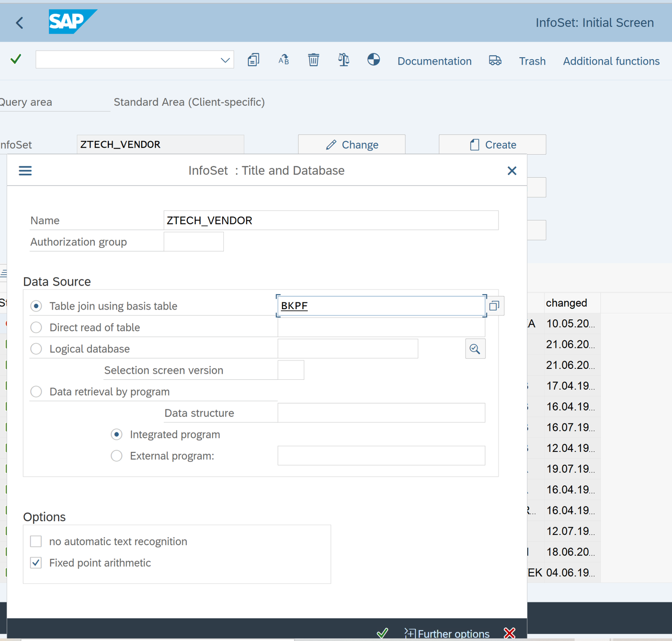
Task: Open the dialog hamburger menu
Action: 25,171
